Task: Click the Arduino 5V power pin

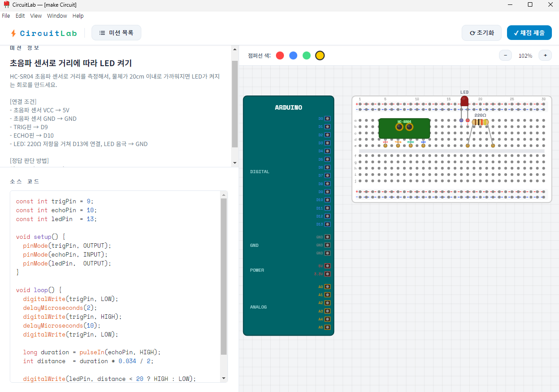Action: click(327, 265)
